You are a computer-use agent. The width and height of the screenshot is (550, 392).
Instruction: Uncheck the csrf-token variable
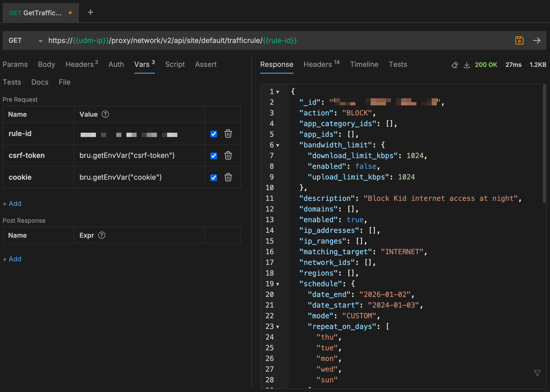click(214, 156)
